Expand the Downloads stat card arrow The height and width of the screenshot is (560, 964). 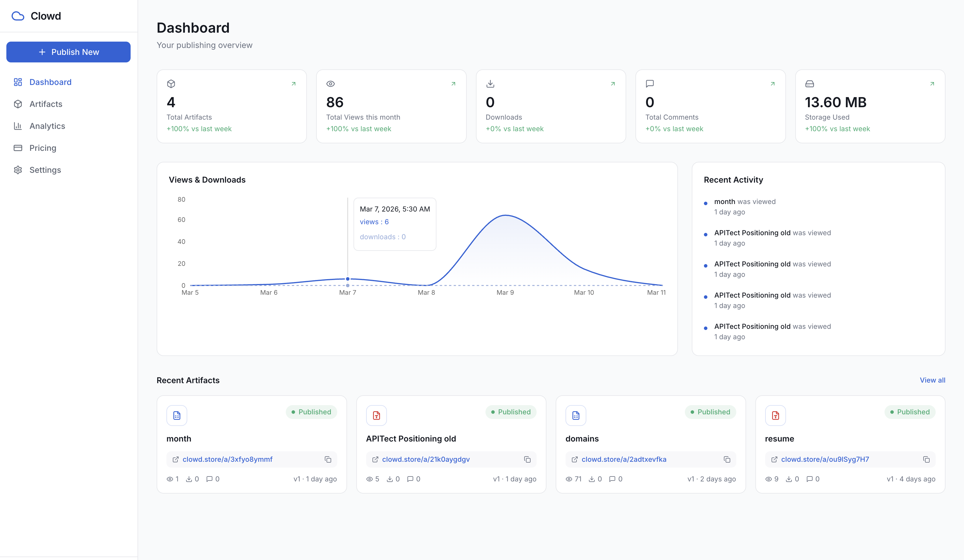coord(612,84)
